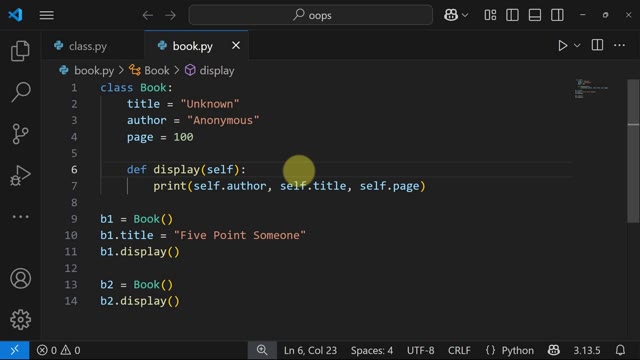
Task: Change end of line CRLF
Action: click(x=459, y=350)
